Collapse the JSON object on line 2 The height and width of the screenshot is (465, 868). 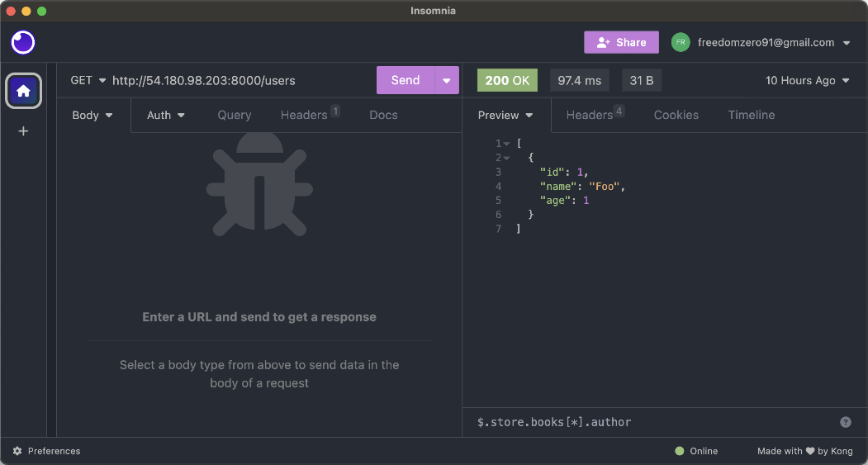click(506, 159)
